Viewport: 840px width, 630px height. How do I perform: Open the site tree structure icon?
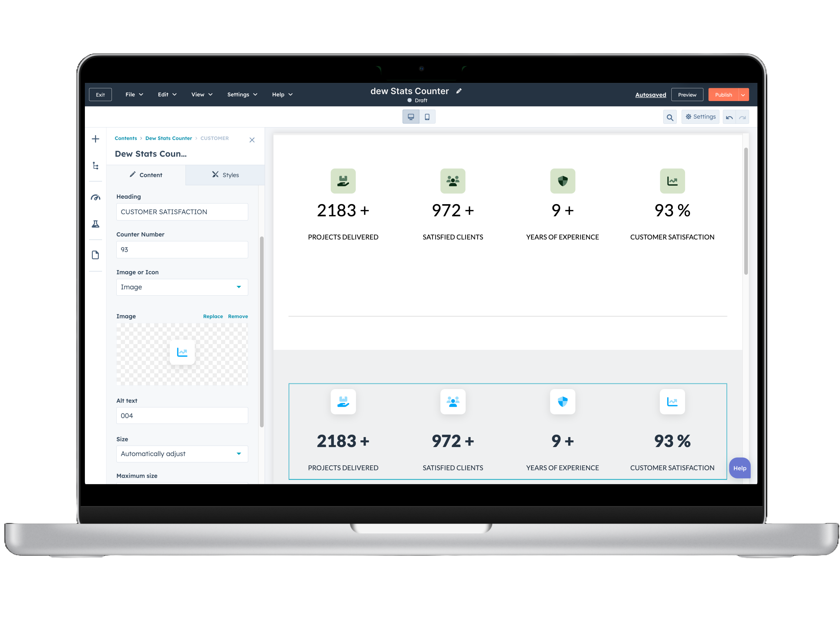[x=96, y=166]
